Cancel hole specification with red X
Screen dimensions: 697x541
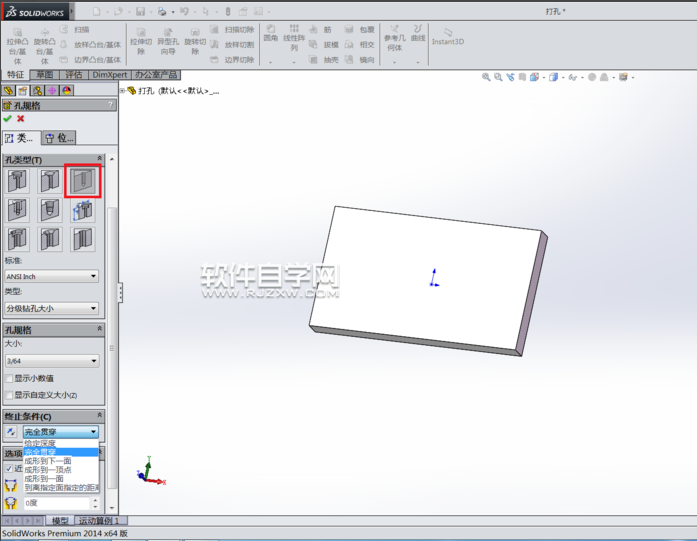[20, 119]
